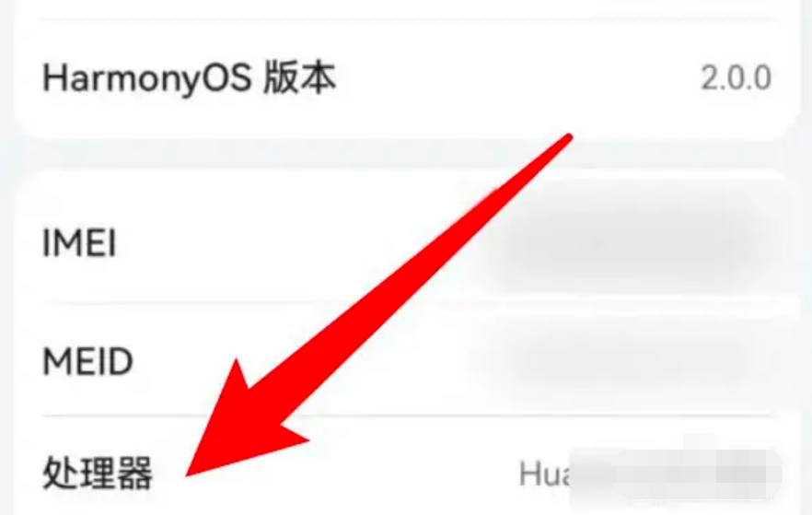812x515 pixels.
Task: Select the MEID label
Action: click(87, 361)
